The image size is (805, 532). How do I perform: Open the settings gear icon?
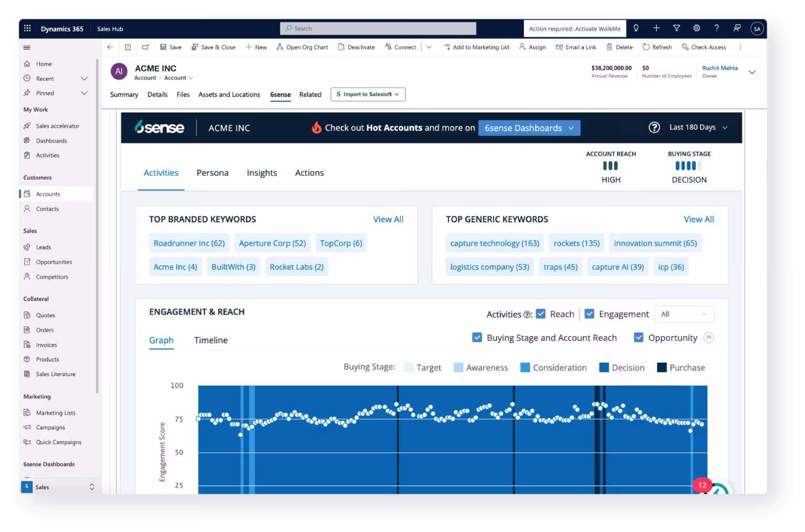pos(697,28)
